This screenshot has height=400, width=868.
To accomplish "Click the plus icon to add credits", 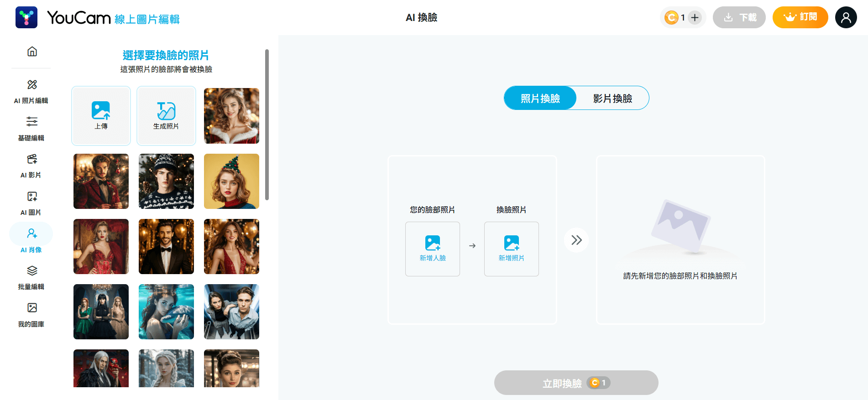I will [695, 18].
